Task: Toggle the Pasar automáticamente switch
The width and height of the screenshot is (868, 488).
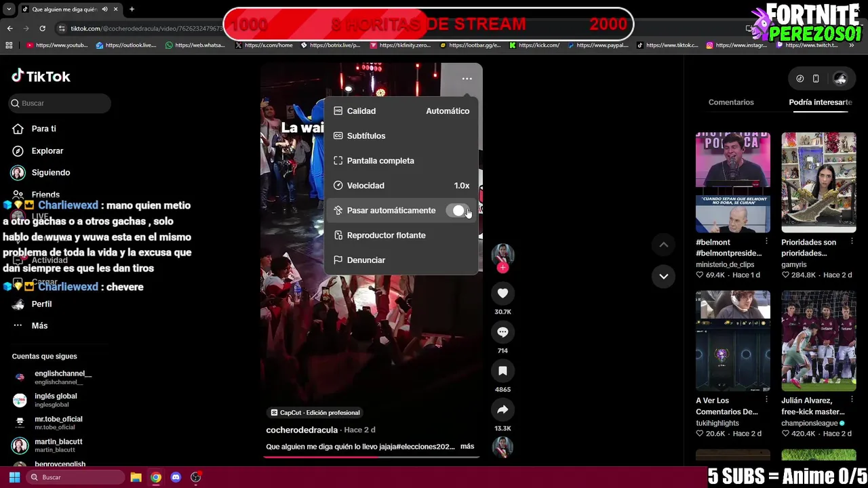Action: click(x=458, y=211)
